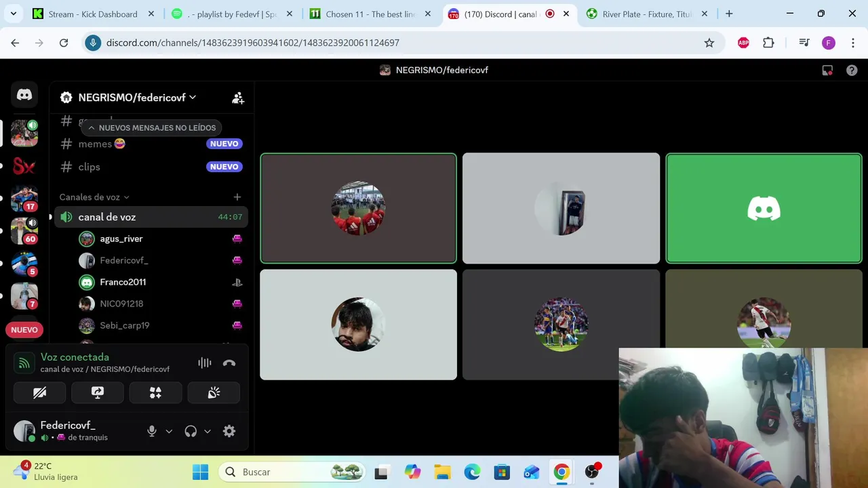Open Windows Start menu

click(x=201, y=472)
